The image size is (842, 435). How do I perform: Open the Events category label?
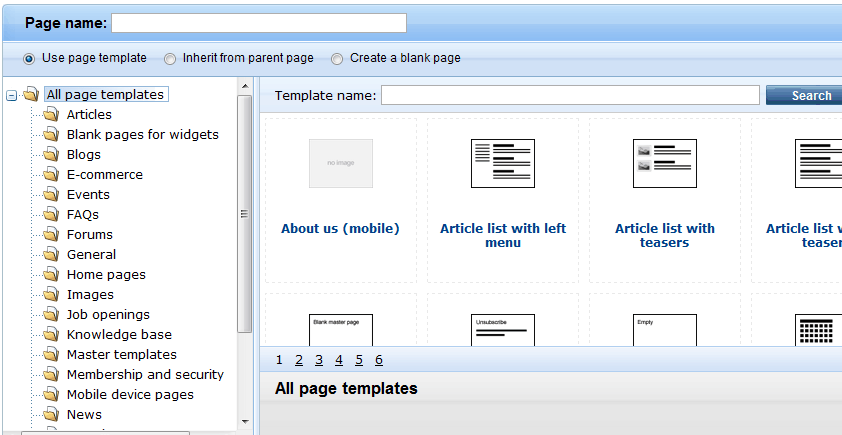[x=88, y=194]
